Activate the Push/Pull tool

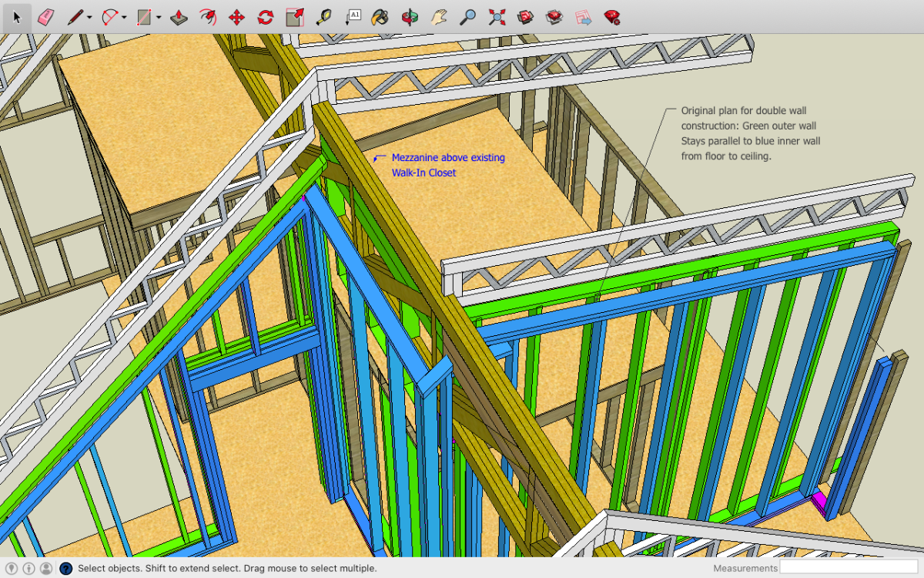coord(178,17)
